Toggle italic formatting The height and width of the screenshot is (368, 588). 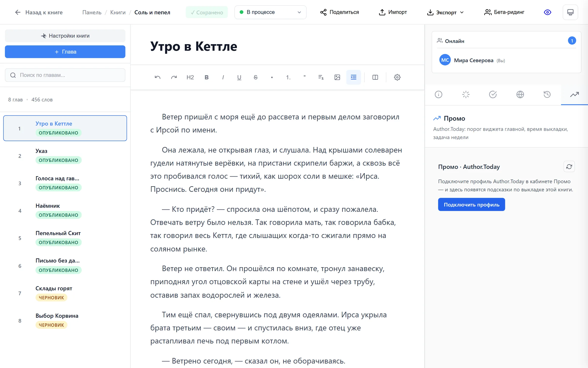point(223,77)
